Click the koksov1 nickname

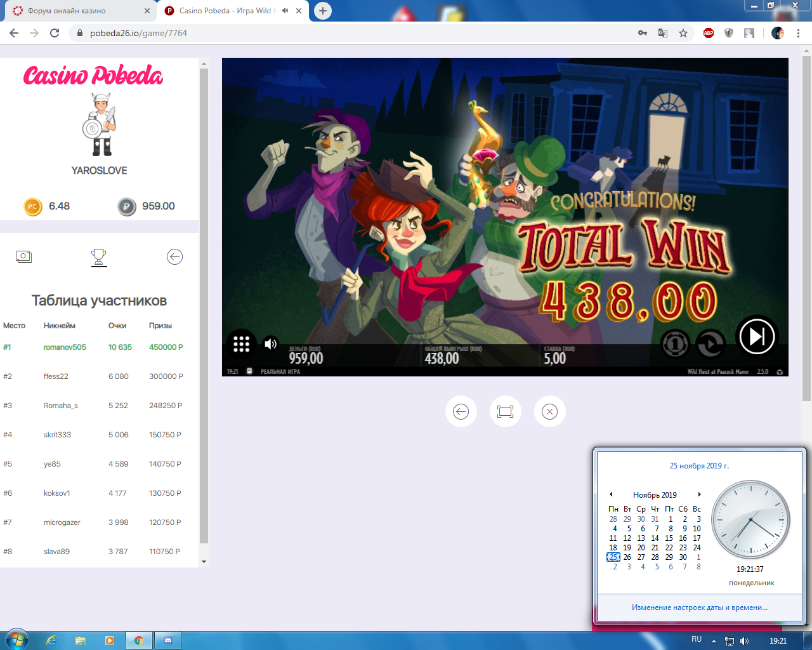click(x=57, y=493)
